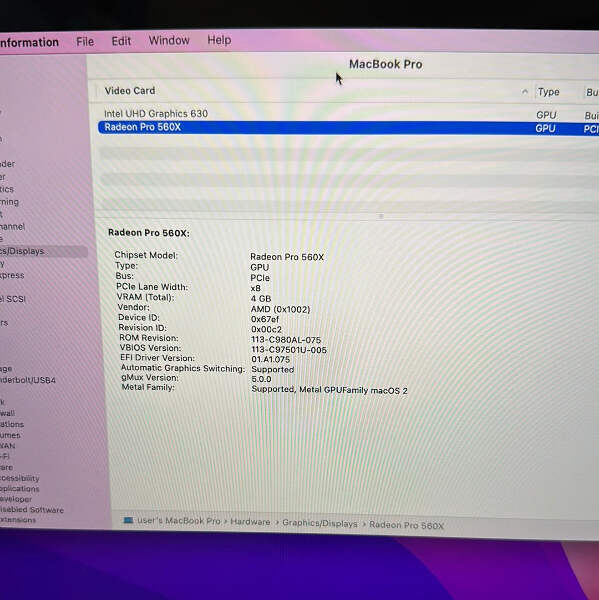Click Radeon Pro 560X in the path bar
The height and width of the screenshot is (600, 599).
click(x=406, y=525)
